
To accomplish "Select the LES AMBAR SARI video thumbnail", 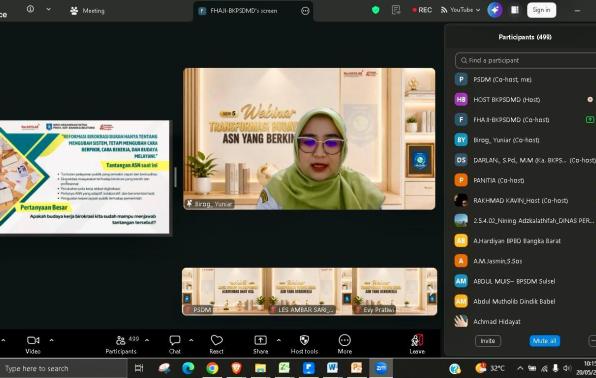I will coord(309,292).
